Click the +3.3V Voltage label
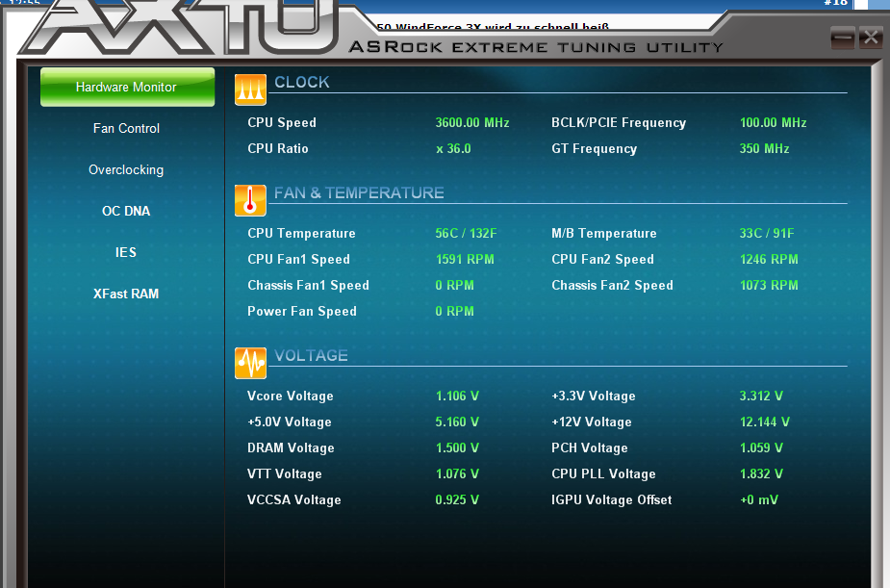This screenshot has width=890, height=588. pyautogui.click(x=593, y=396)
